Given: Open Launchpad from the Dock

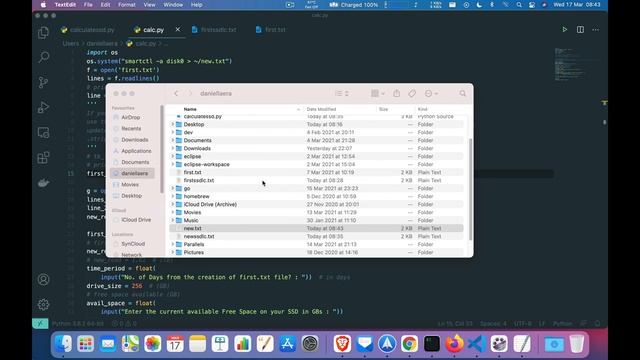Looking at the screenshot, I should pos(86,344).
